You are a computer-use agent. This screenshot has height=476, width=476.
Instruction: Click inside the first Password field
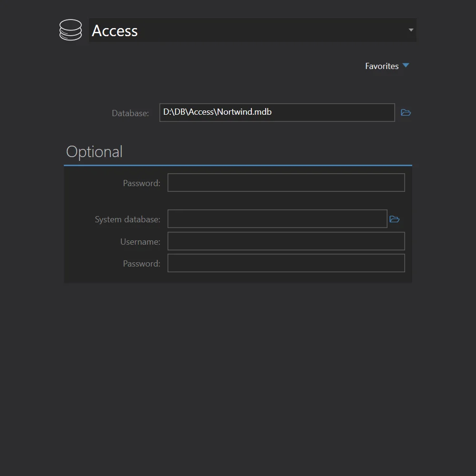286,182
